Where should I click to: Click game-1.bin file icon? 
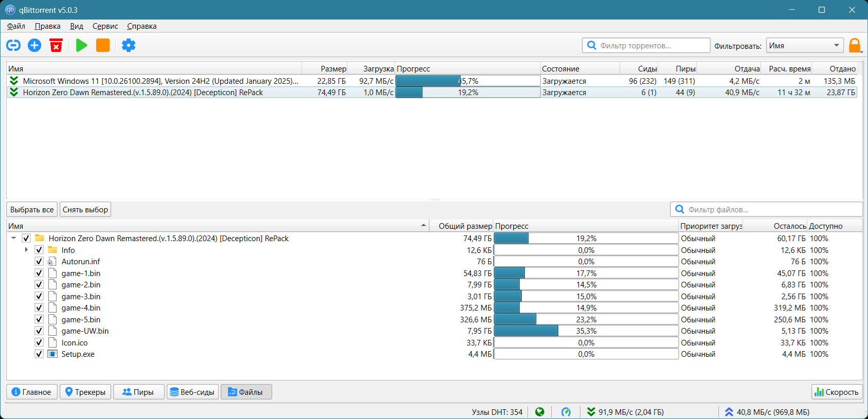(52, 273)
